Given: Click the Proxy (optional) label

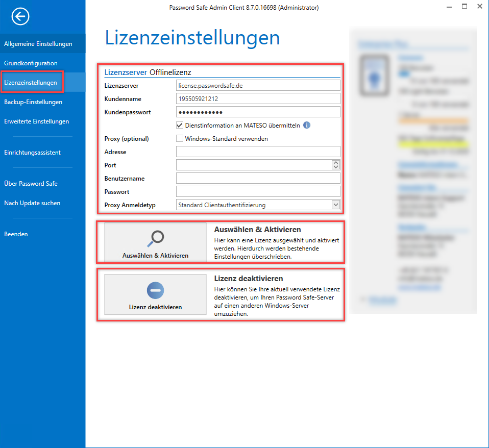Looking at the screenshot, I should 126,139.
